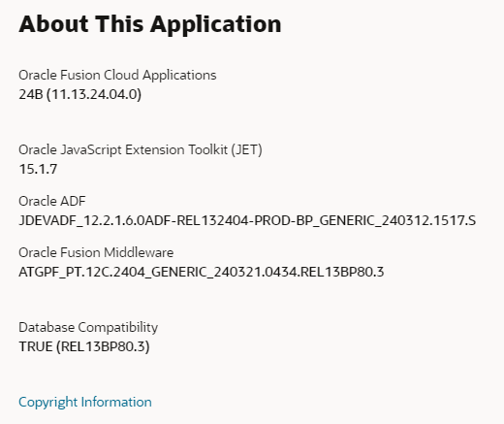The height and width of the screenshot is (424, 504).
Task: Select the Oracle JavaScript Extension Toolkit label
Action: [123, 150]
